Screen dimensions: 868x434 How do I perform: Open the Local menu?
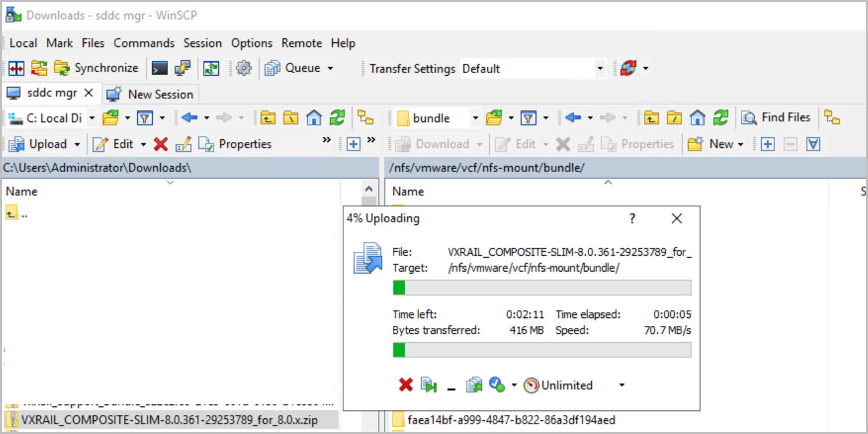[23, 43]
